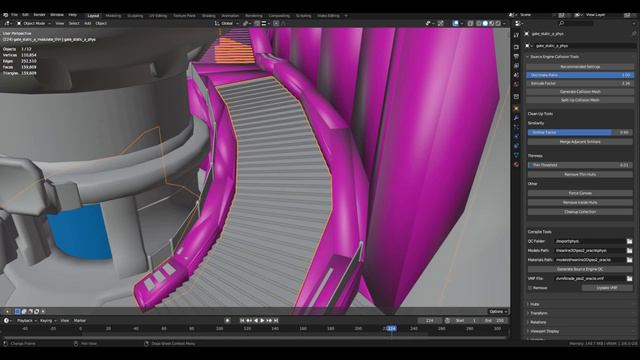Screen dimensions: 640x360
Task: Toggle X-ray view in viewport header
Action: [x=470, y=24]
